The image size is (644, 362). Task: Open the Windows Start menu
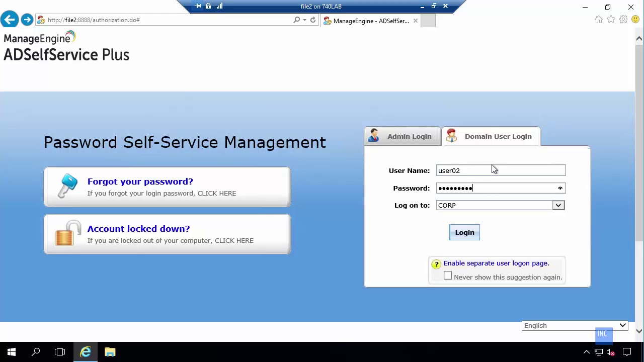click(x=12, y=352)
